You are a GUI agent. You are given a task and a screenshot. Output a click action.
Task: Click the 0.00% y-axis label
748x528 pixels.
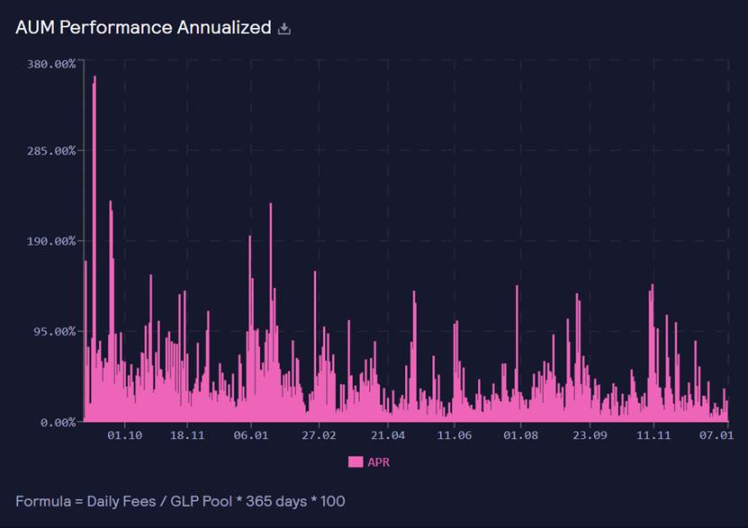click(57, 422)
